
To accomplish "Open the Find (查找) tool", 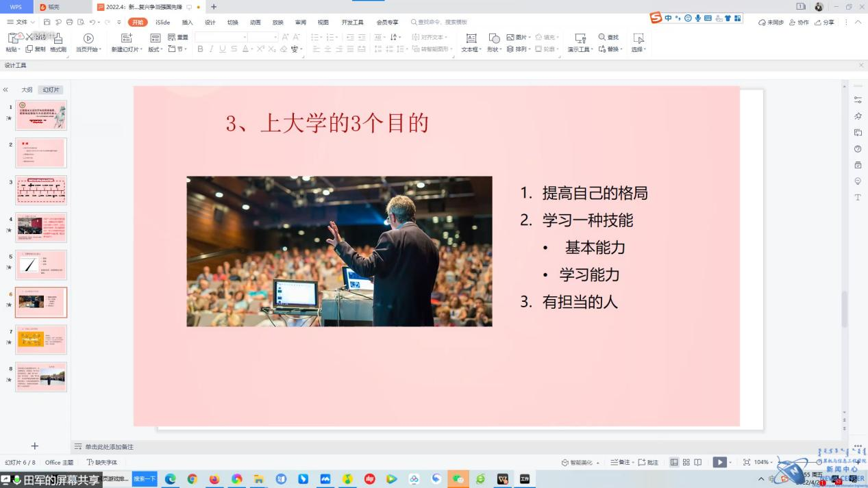I will point(608,37).
